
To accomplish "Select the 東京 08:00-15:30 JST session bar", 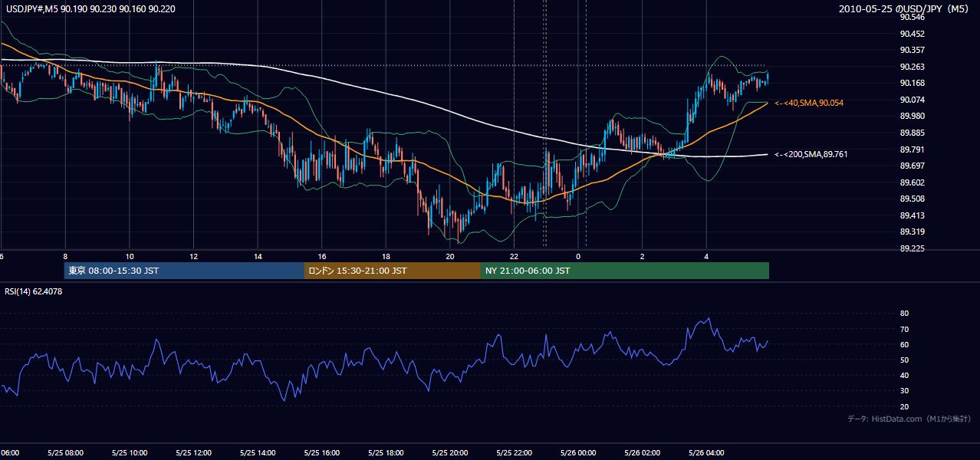I will click(x=184, y=271).
